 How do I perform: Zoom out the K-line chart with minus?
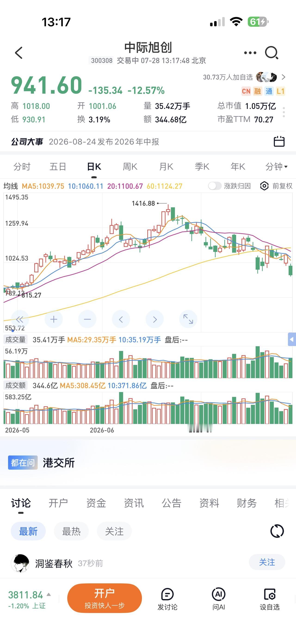pos(87,319)
